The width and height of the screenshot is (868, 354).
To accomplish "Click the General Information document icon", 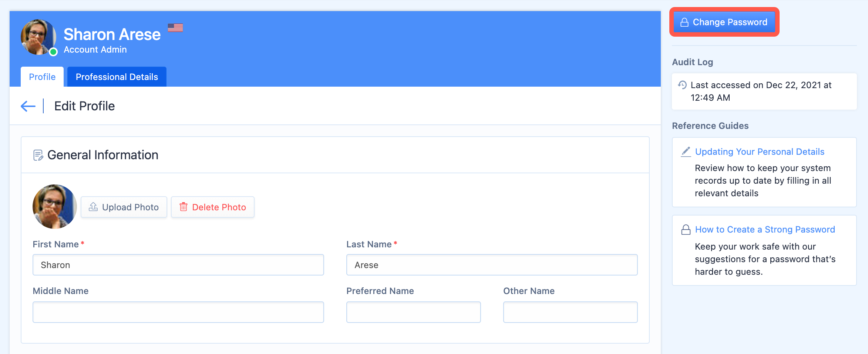I will [38, 155].
